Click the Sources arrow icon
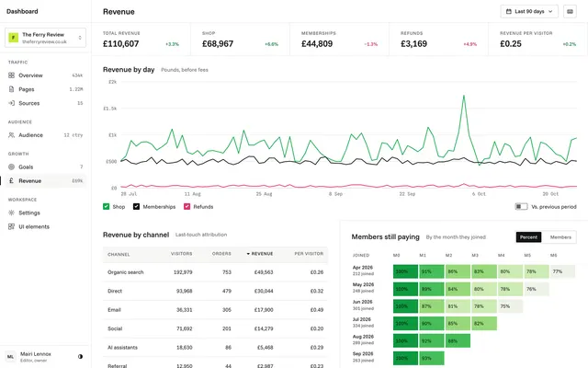Viewport: 588px width, 368px height. point(11,103)
